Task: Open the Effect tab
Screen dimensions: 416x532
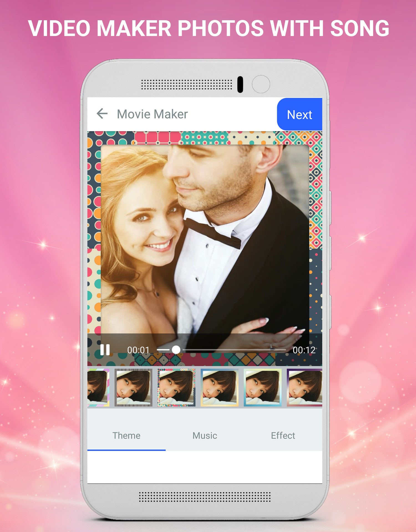Action: tap(283, 436)
